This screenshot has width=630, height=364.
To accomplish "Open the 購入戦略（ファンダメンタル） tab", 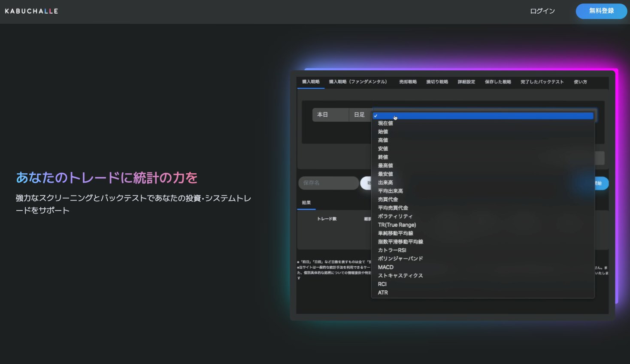I will [x=358, y=82].
